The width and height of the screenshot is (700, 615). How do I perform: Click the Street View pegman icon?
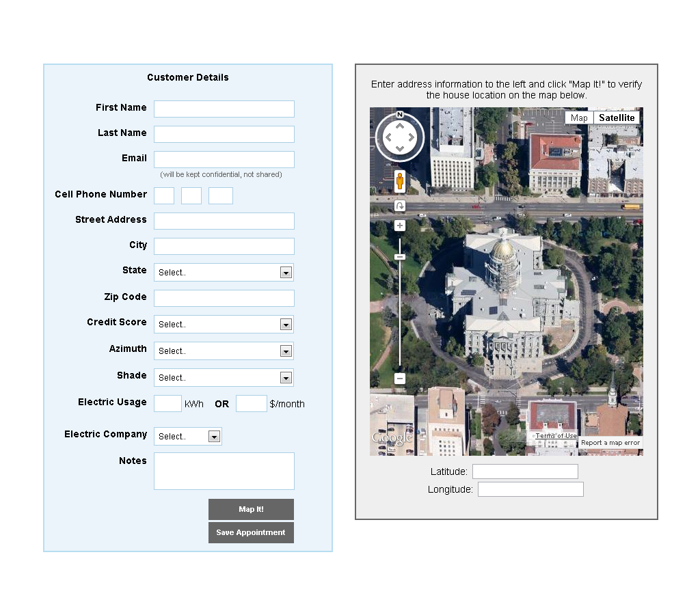(399, 181)
